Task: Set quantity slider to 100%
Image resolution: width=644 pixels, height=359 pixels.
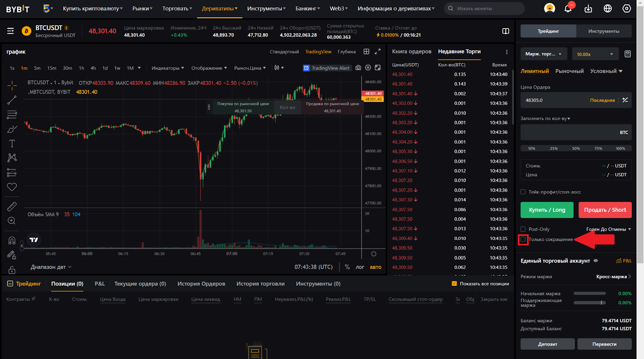Action: (x=621, y=148)
